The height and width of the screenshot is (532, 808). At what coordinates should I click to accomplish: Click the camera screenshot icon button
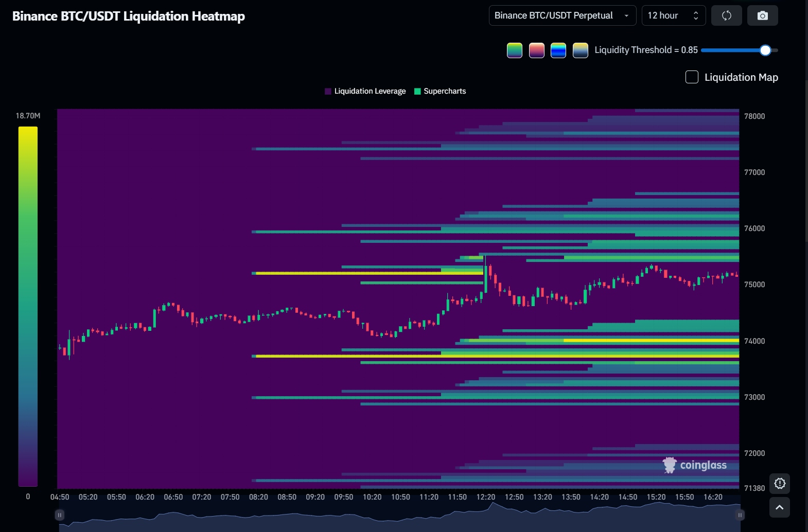tap(763, 15)
